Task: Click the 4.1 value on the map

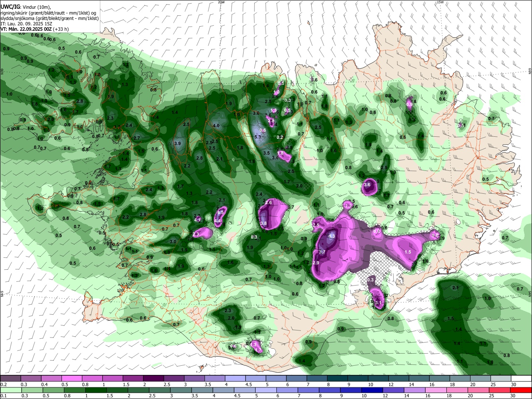Action: pos(198,220)
